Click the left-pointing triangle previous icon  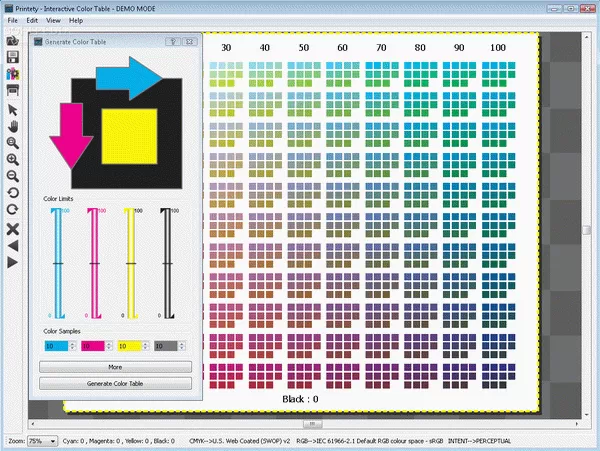point(13,246)
